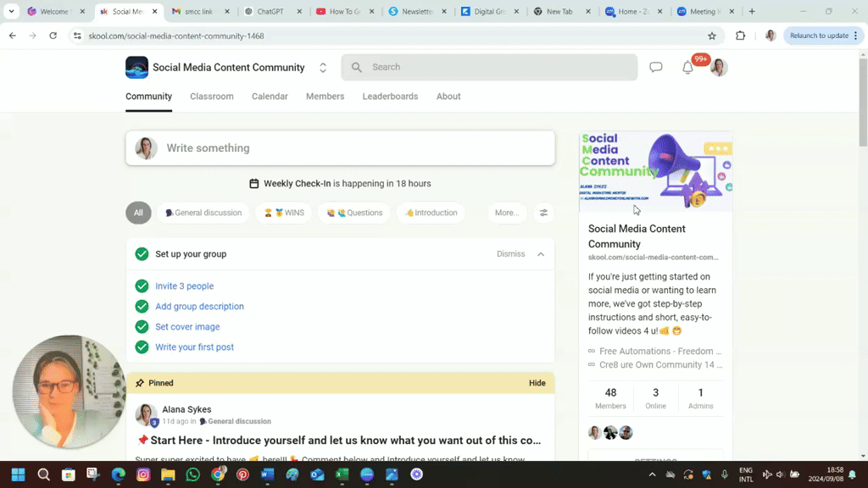Switch to the Classroom tab

point(212,97)
